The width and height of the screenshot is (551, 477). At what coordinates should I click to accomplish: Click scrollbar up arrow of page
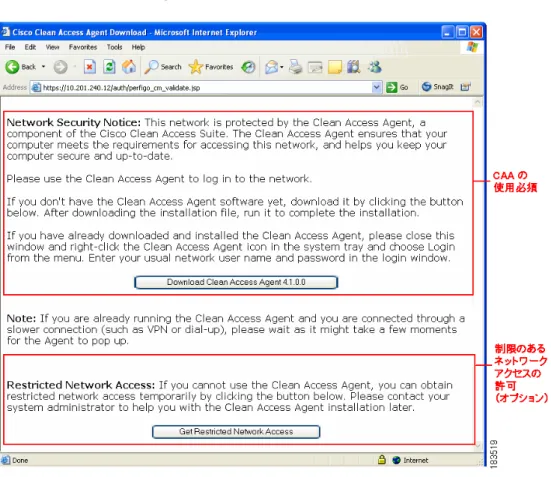coord(478,102)
